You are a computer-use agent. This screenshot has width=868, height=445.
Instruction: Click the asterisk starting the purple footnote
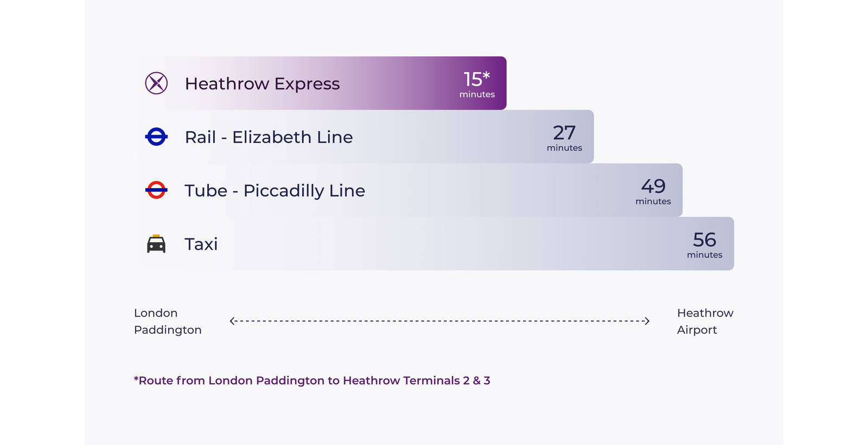point(136,379)
